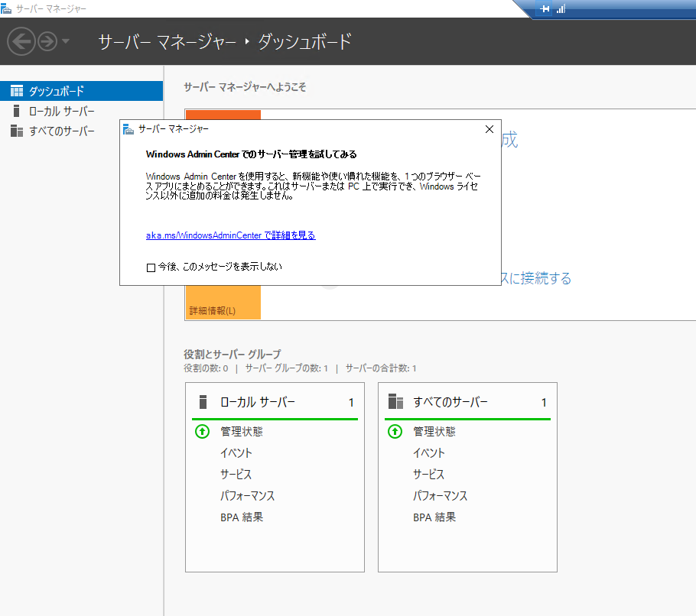Click the all servers icon in the sidebar

17,131
